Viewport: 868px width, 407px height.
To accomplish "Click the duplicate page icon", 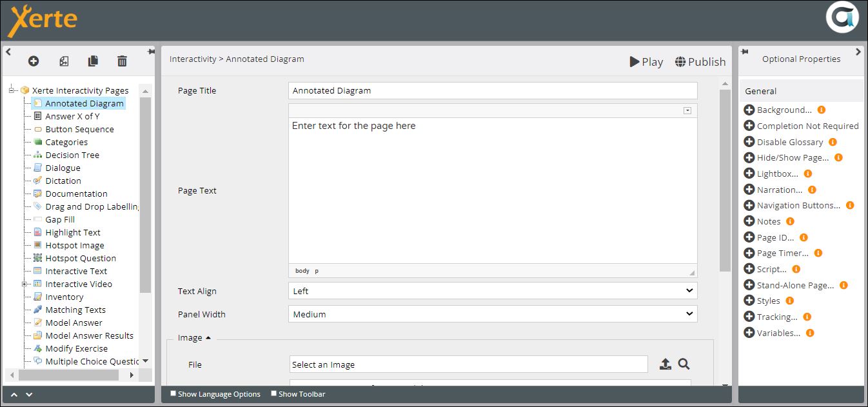I will pos(93,61).
